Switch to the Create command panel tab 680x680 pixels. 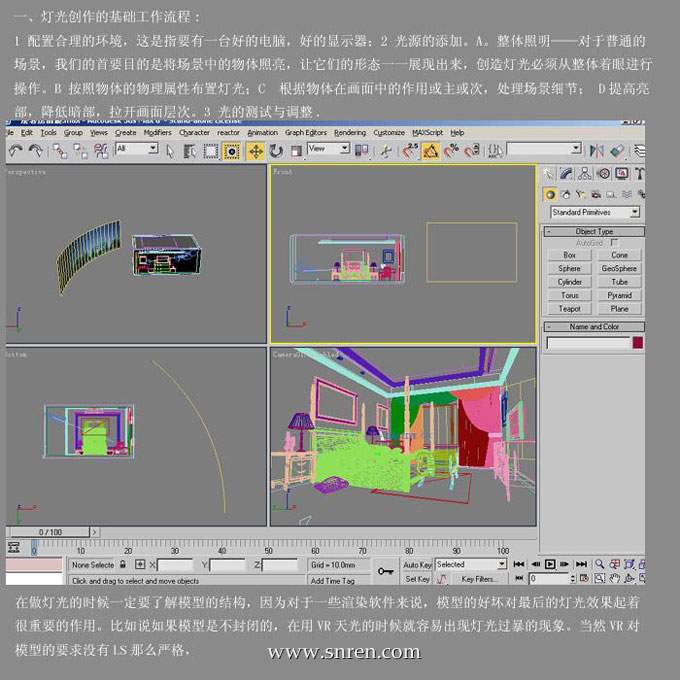(x=549, y=174)
